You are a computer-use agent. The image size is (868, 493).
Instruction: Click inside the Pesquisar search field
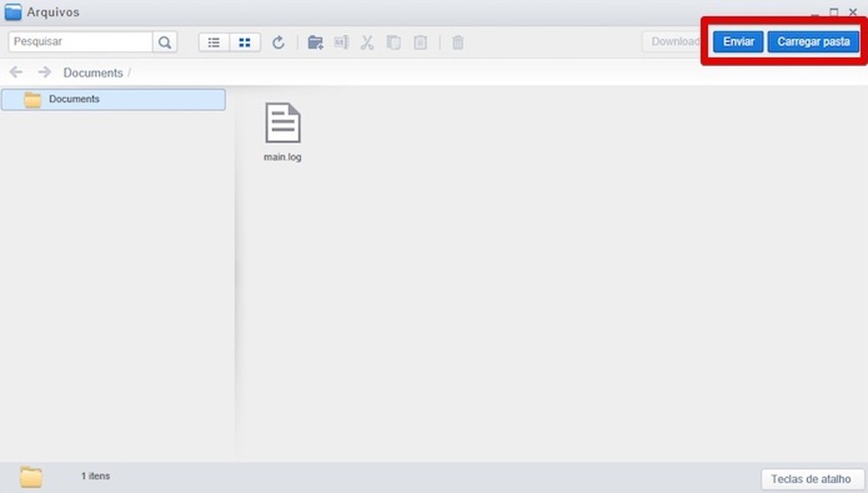point(81,41)
